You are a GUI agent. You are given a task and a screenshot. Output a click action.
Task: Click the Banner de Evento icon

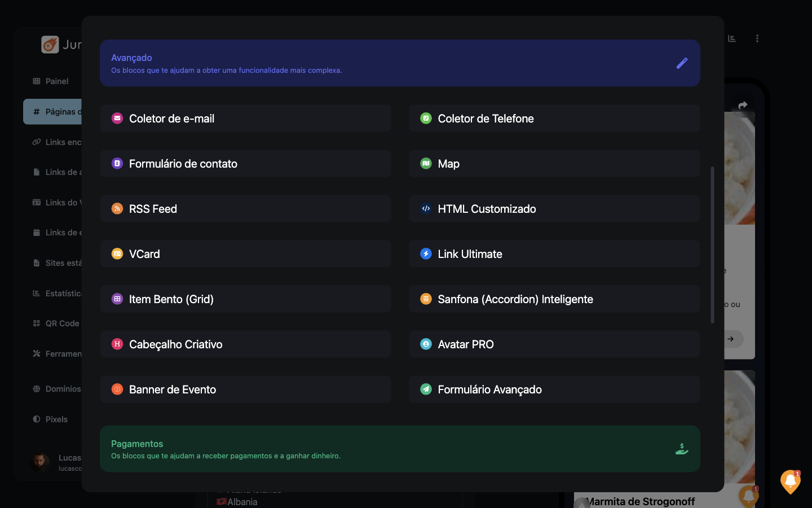tap(117, 389)
